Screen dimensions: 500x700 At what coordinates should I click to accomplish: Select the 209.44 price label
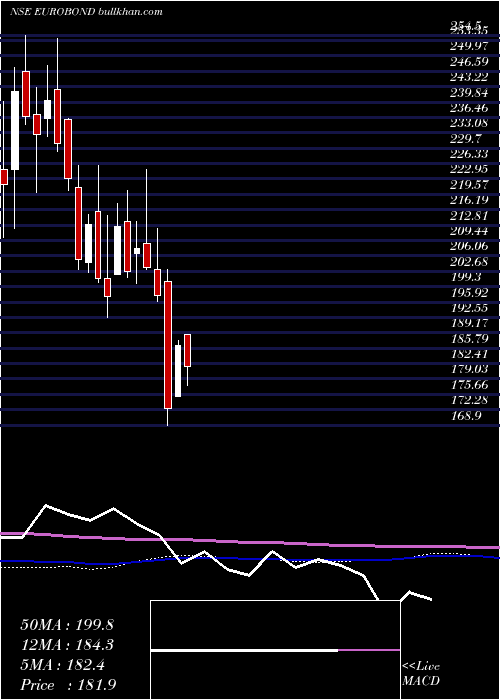469,230
